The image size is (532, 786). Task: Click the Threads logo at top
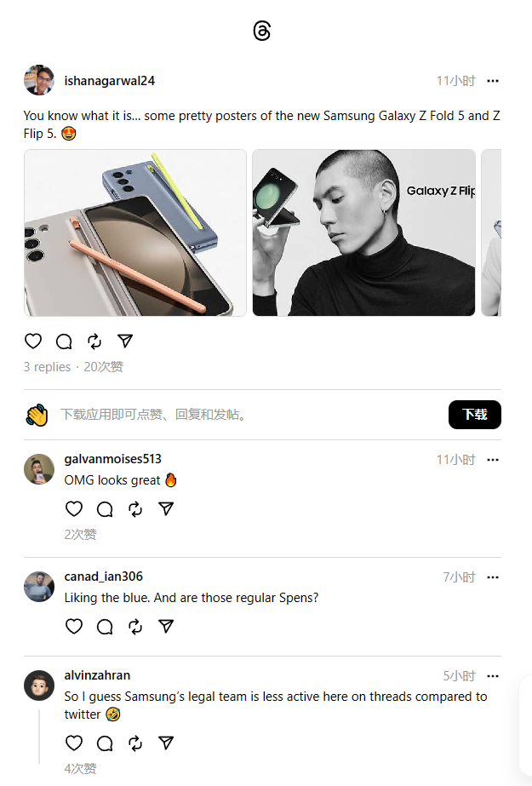click(262, 31)
